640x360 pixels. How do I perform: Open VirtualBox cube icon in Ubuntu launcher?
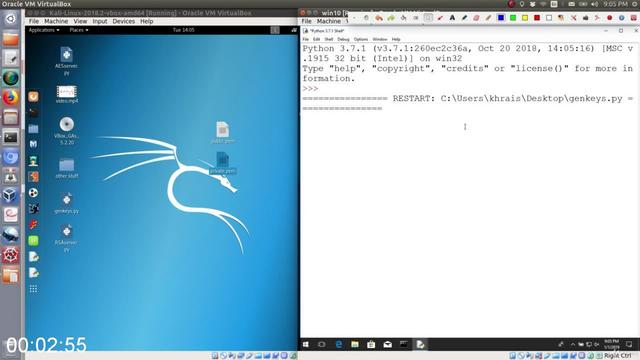11,196
